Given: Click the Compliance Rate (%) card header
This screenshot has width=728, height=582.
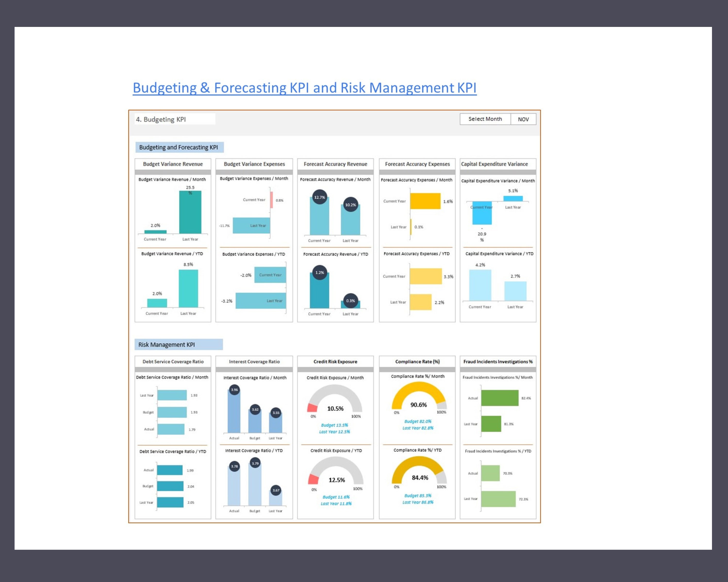Looking at the screenshot, I should 417,362.
